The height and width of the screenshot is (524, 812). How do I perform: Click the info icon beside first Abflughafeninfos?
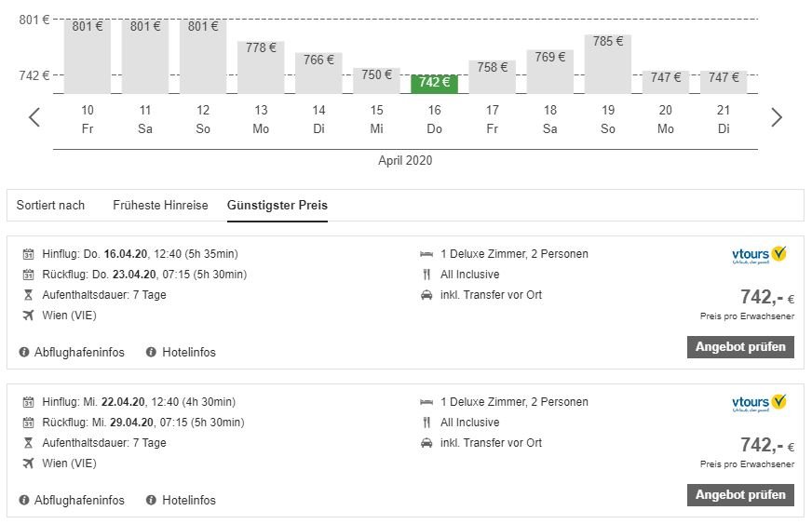click(24, 353)
